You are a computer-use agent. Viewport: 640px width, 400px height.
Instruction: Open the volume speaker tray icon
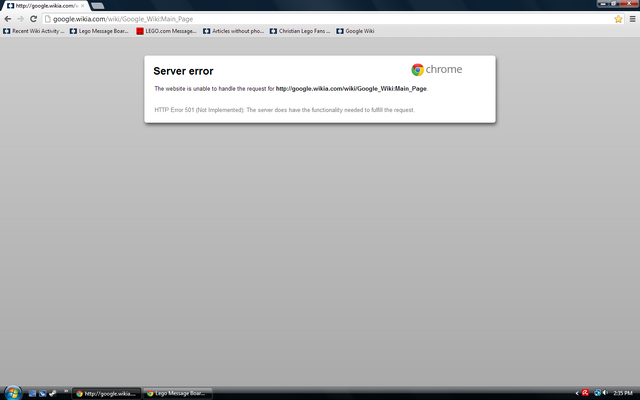(605, 393)
